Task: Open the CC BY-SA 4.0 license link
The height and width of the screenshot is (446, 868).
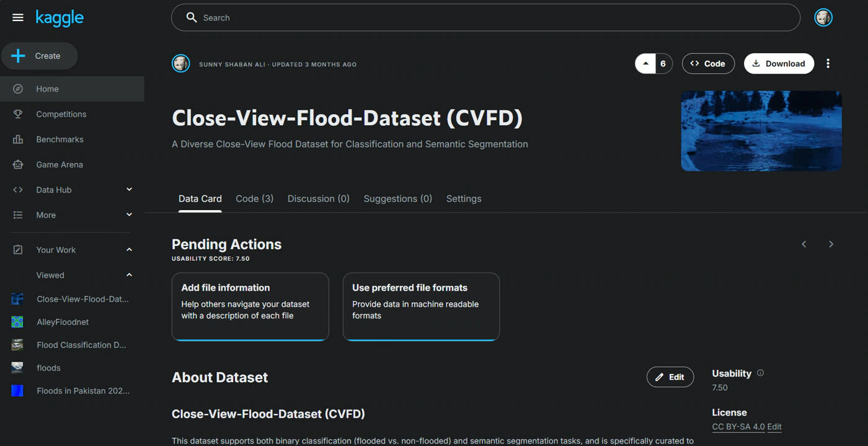Action: point(738,427)
